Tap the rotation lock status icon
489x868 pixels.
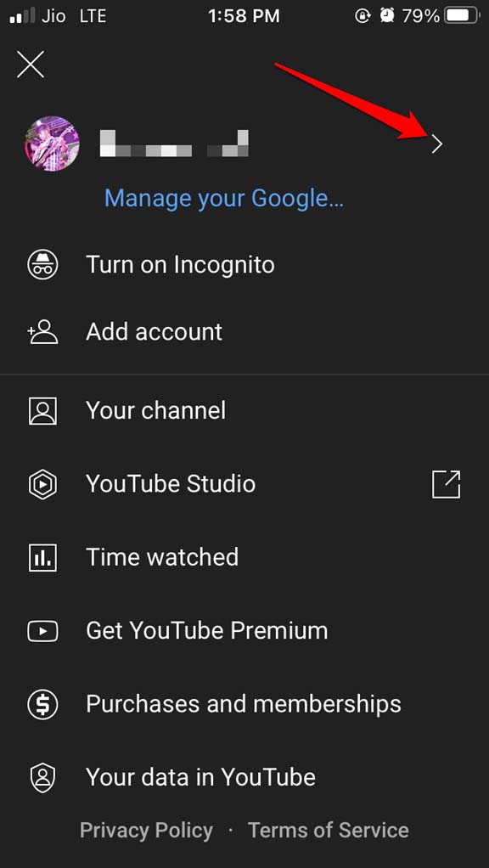363,16
